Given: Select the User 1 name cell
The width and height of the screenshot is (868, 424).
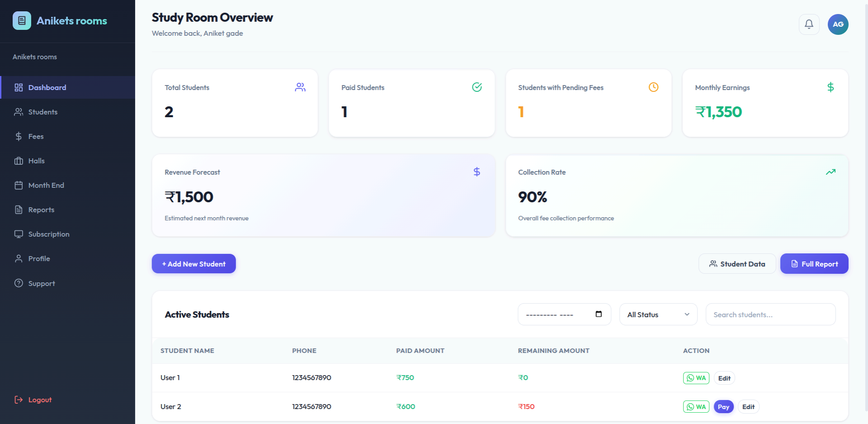Looking at the screenshot, I should tap(170, 378).
